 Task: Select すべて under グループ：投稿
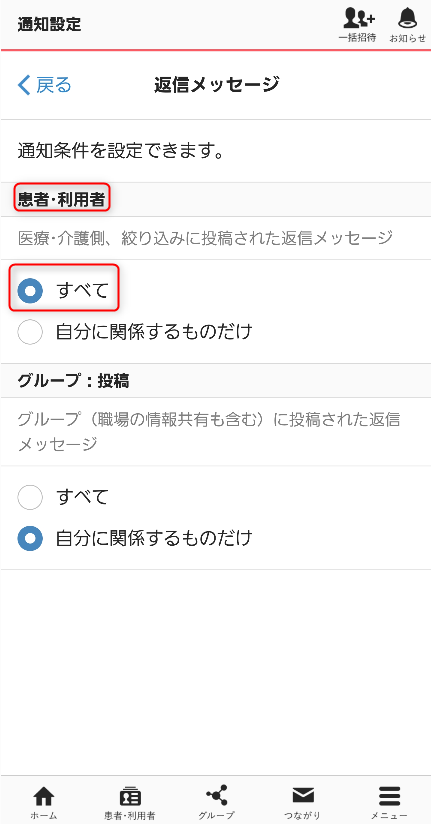click(x=30, y=497)
